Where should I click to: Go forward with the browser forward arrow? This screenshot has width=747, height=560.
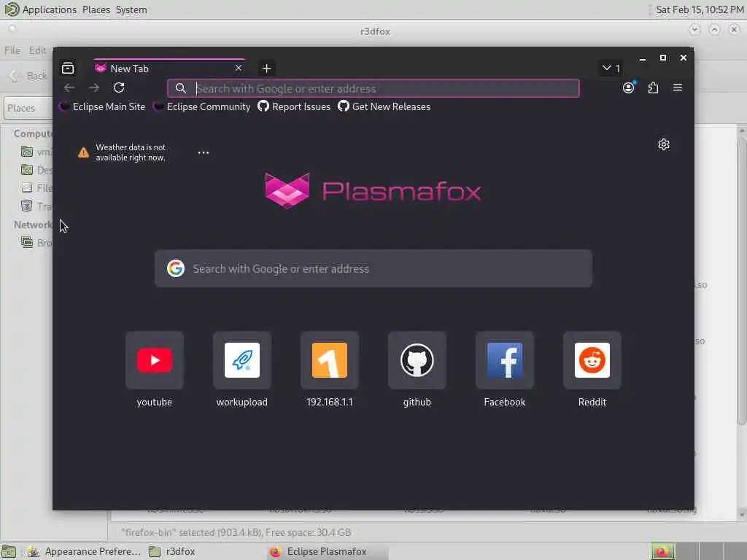tap(94, 87)
